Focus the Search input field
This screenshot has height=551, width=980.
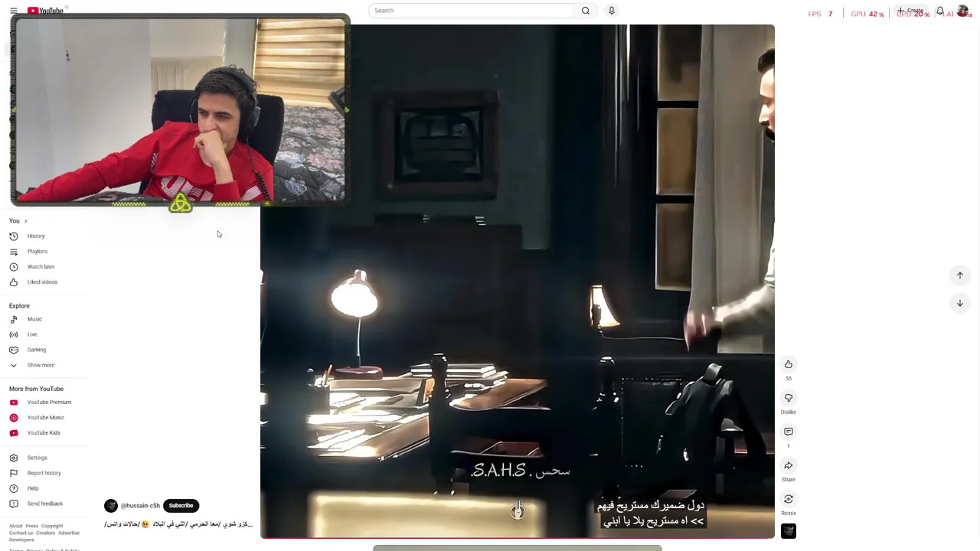[471, 11]
